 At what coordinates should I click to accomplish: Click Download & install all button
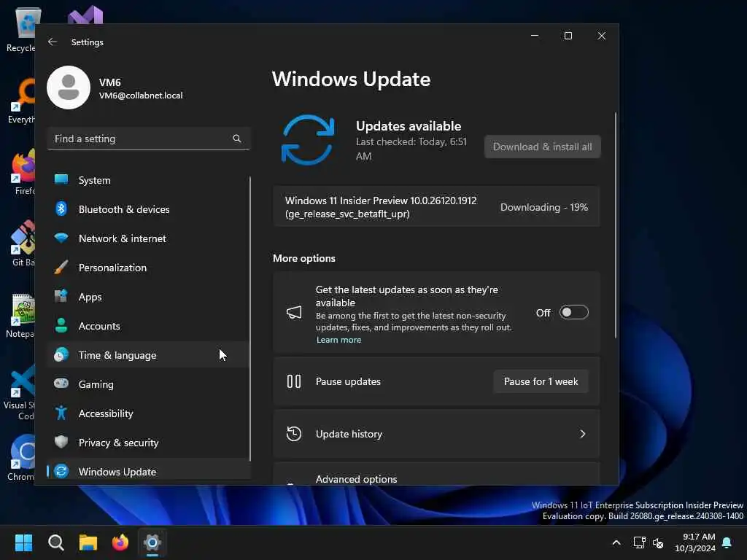[x=542, y=147]
